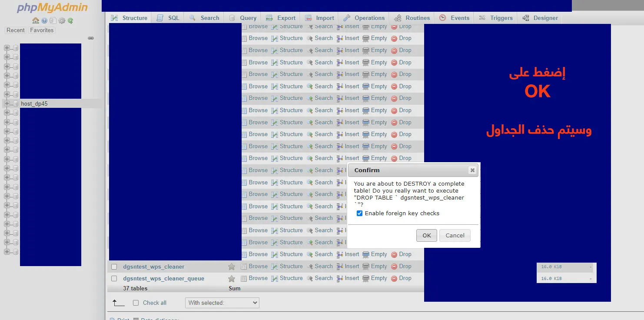The image size is (644, 320).
Task: Open dgsntest_wps_cleaner table link
Action: (x=154, y=267)
